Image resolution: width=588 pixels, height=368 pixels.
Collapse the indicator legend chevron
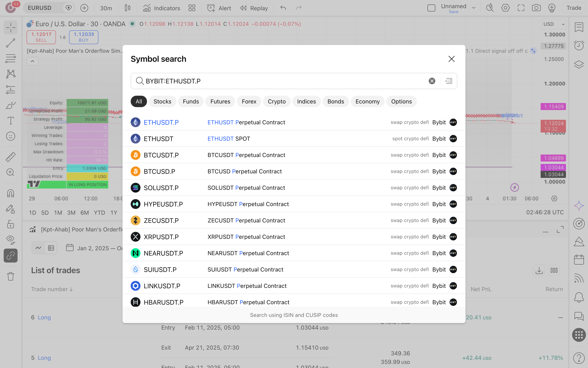click(x=32, y=61)
